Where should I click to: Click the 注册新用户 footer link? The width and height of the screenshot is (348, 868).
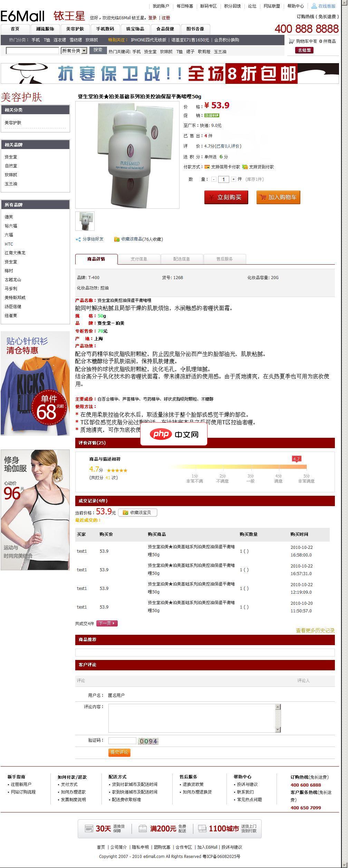21,784
